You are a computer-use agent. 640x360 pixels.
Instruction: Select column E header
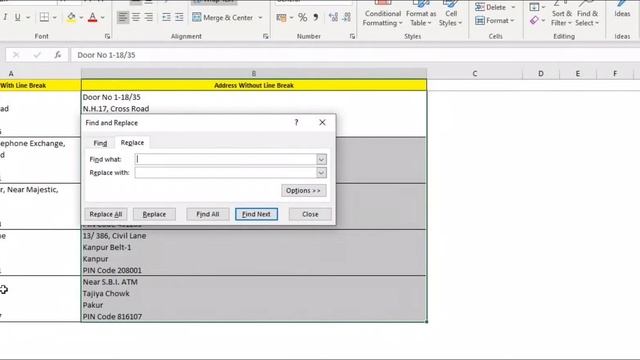tap(578, 73)
